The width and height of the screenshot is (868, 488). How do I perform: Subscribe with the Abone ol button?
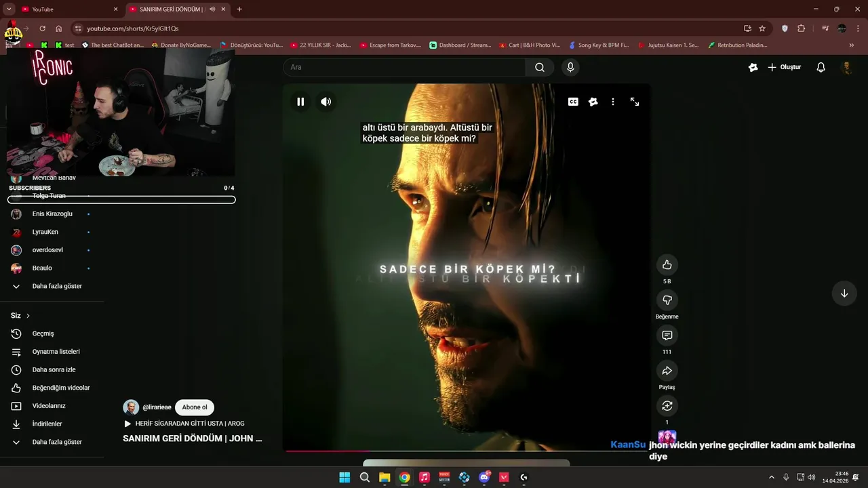pos(195,407)
